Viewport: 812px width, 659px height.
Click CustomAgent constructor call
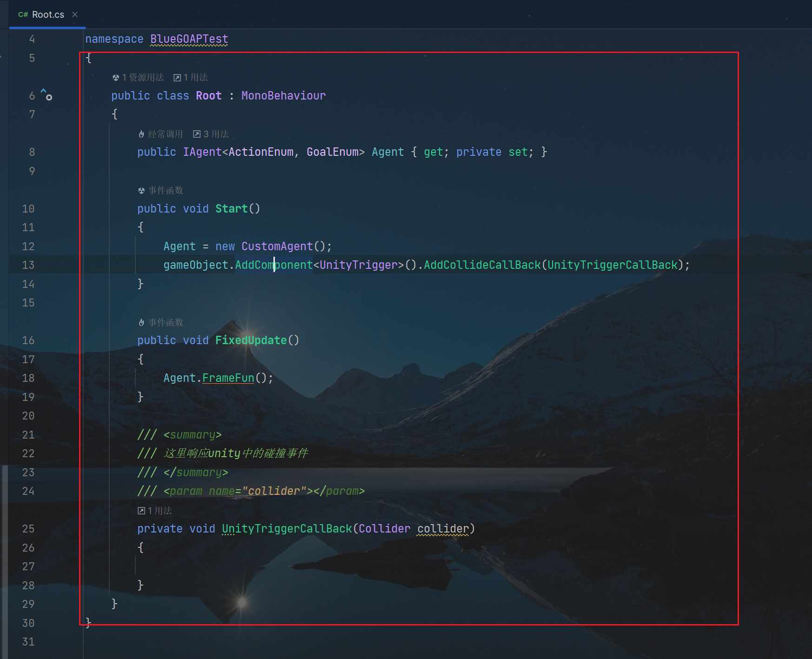(x=277, y=246)
